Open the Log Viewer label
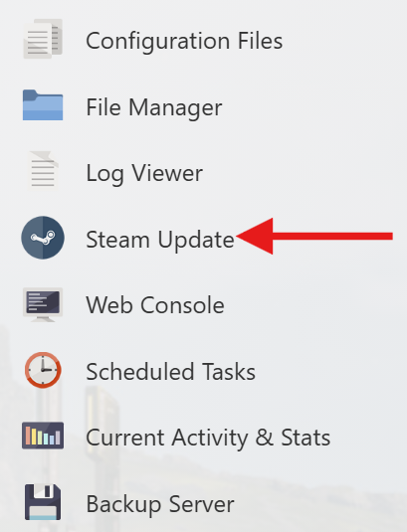This screenshot has height=532, width=407. coord(144,174)
